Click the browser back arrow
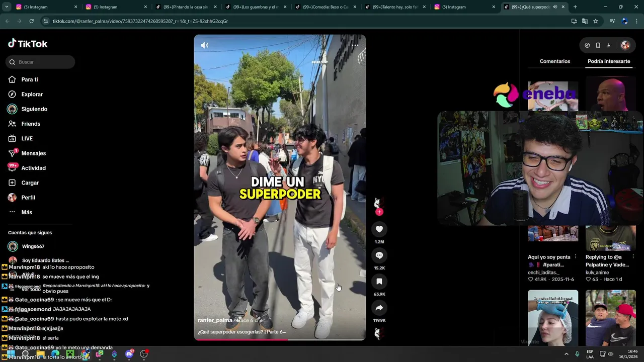Screen dimensions: 644x362 7,21
